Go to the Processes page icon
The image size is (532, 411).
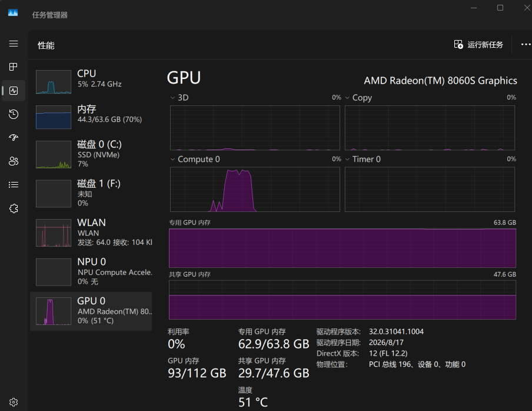click(x=14, y=67)
